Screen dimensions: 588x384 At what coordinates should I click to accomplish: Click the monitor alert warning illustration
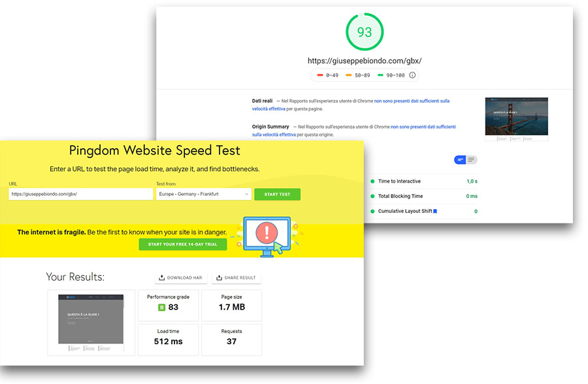tap(267, 234)
